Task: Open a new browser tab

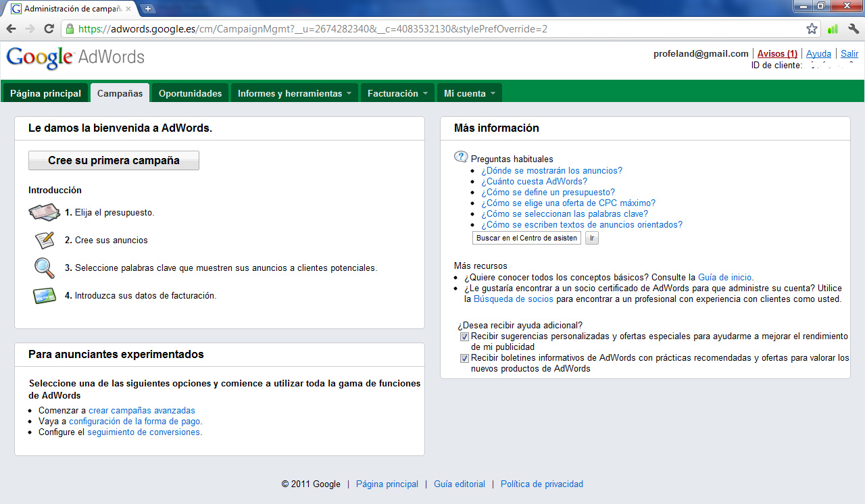Action: (148, 9)
